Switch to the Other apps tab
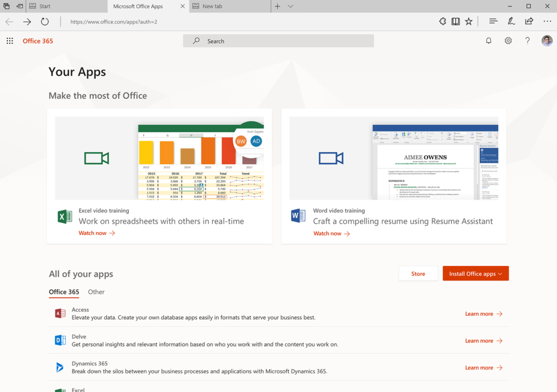The width and height of the screenshot is (557, 392). pyautogui.click(x=96, y=292)
